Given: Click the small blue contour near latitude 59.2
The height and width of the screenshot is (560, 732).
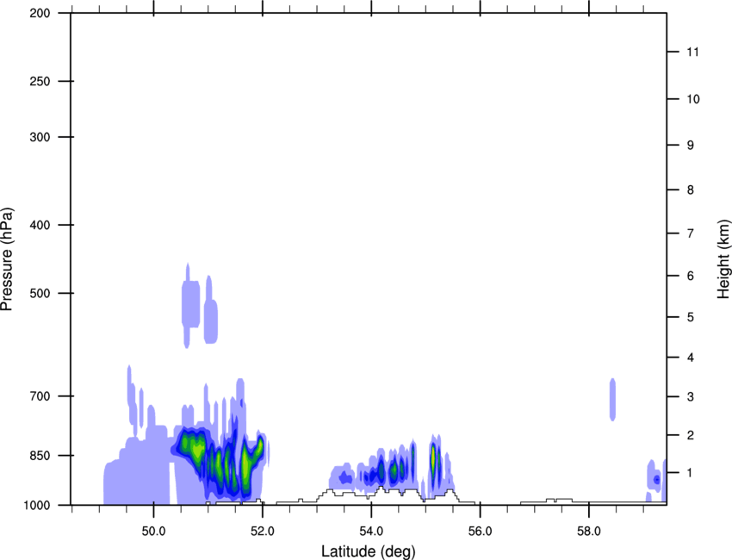Looking at the screenshot, I should pyautogui.click(x=657, y=480).
